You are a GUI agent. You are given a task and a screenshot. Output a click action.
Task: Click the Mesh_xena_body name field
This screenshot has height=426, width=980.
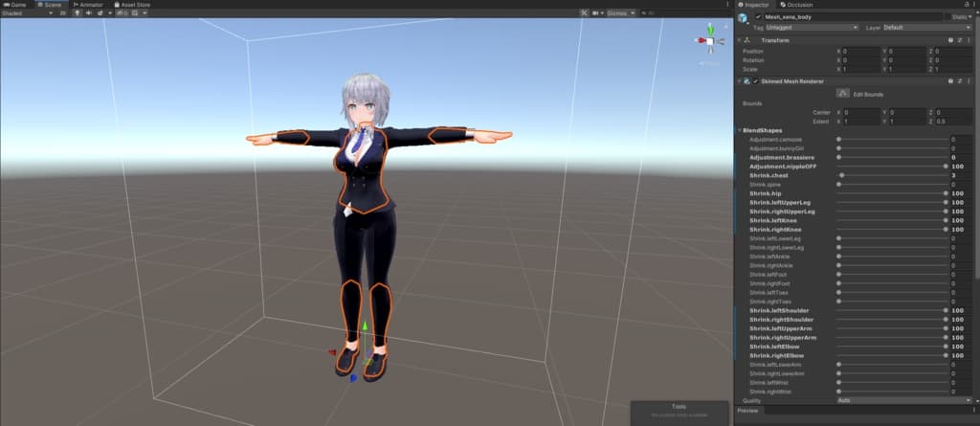tap(853, 17)
